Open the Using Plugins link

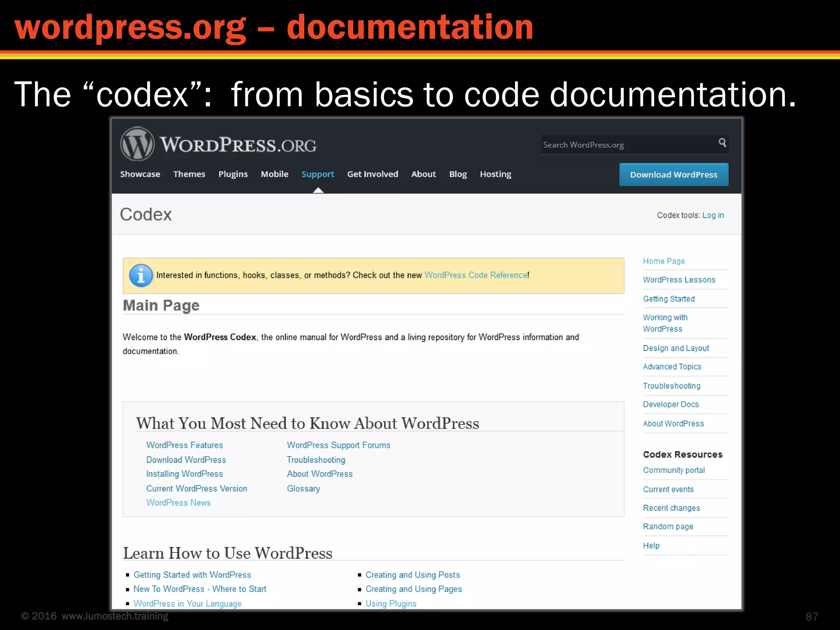[391, 604]
